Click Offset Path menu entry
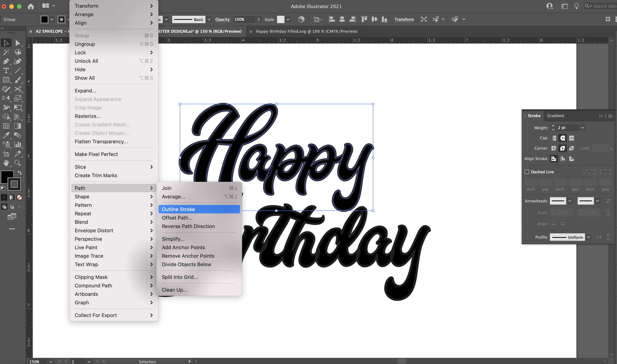The width and height of the screenshot is (617, 364). tap(177, 218)
